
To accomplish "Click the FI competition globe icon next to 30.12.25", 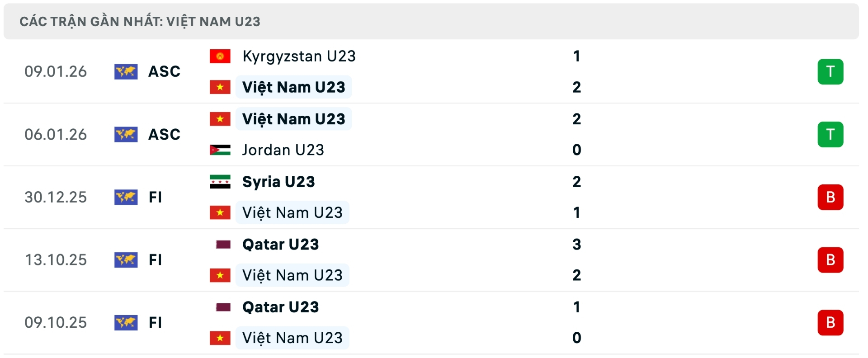I will coord(127,197).
